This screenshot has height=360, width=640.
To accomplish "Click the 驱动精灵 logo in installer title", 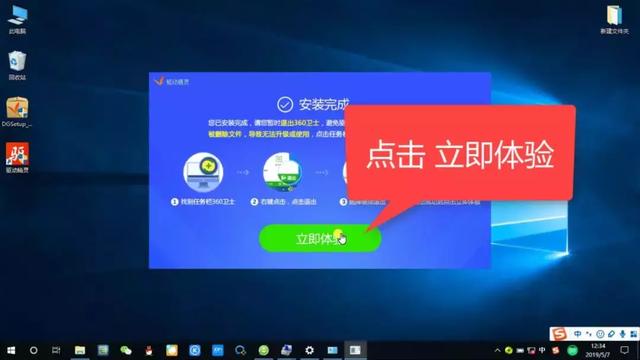I will 171,82.
